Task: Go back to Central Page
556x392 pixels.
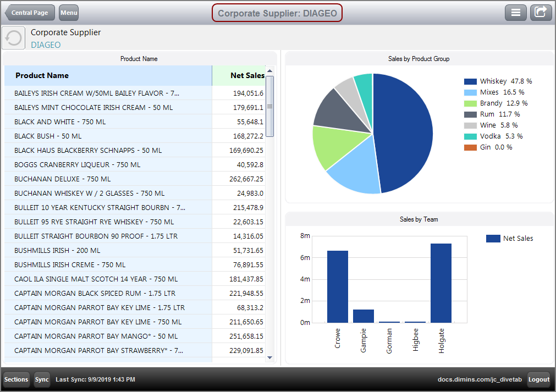Action: tap(30, 13)
